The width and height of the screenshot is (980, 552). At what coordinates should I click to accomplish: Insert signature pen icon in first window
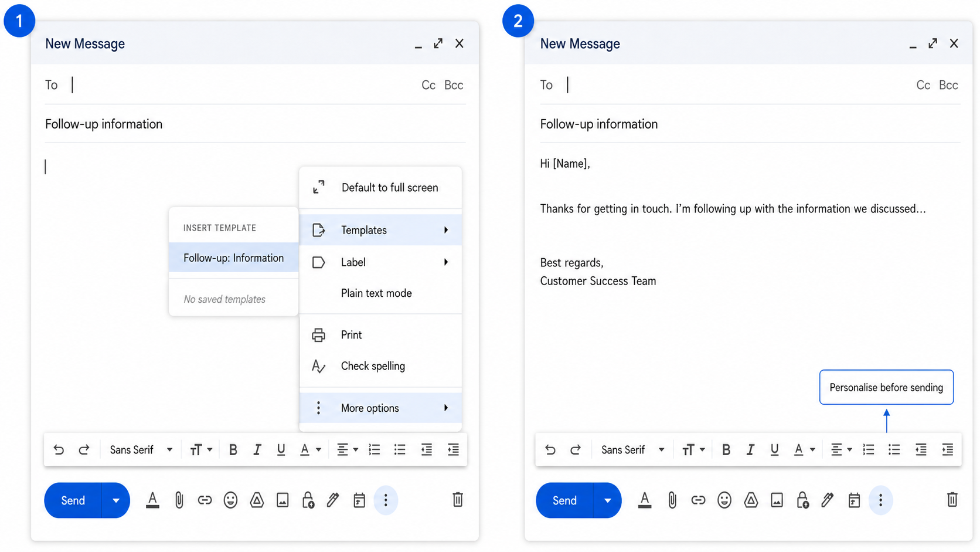coord(333,500)
